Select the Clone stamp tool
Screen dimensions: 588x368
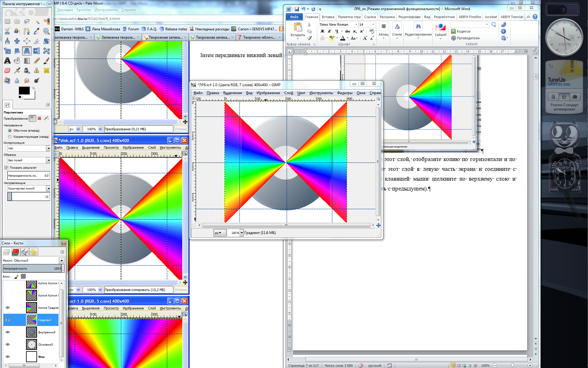pos(37,71)
